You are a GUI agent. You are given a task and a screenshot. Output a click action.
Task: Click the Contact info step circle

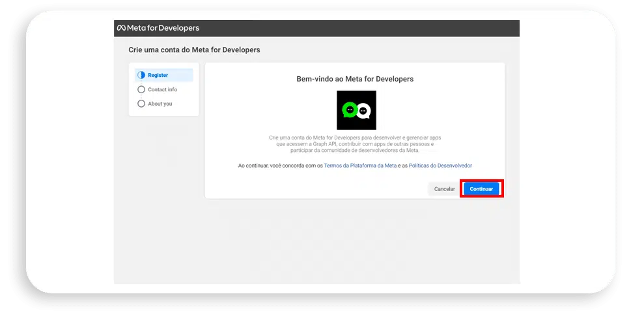pos(141,89)
